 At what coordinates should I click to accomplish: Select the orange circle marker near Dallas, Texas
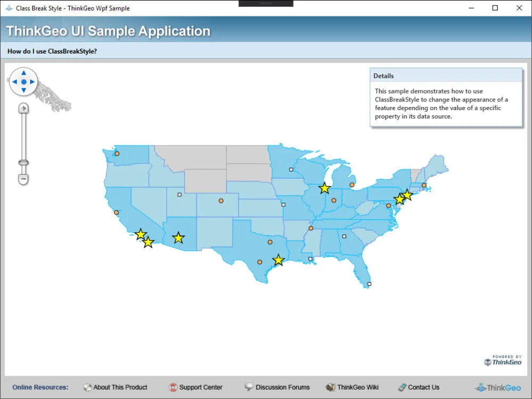pos(270,242)
